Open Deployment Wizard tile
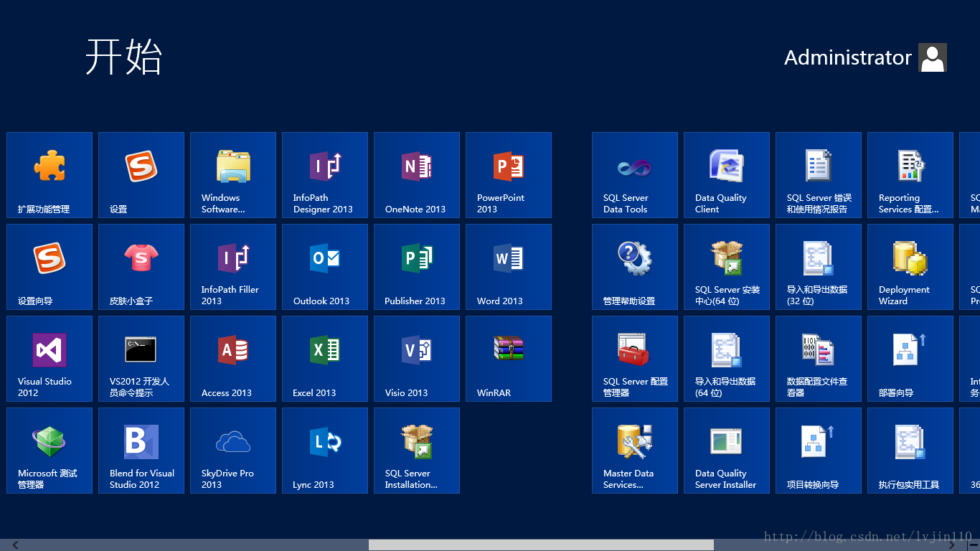The width and height of the screenshot is (980, 551). 910,267
